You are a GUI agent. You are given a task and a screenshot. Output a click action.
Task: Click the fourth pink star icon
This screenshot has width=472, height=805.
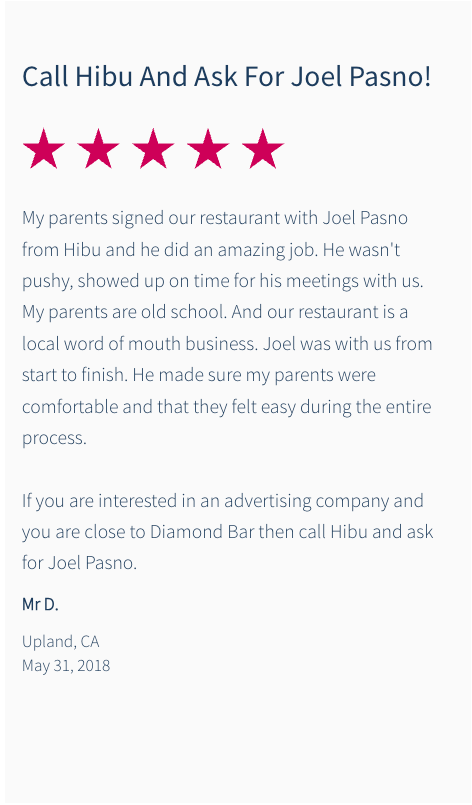point(208,148)
